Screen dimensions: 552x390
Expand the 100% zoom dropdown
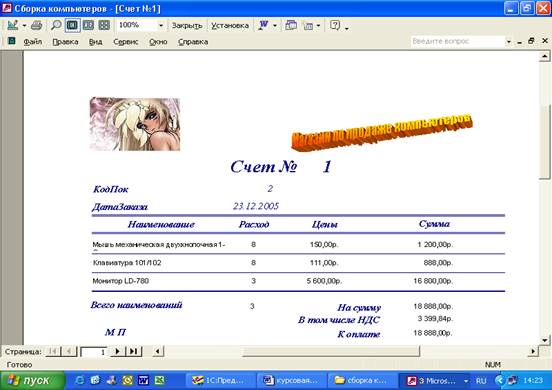(161, 25)
